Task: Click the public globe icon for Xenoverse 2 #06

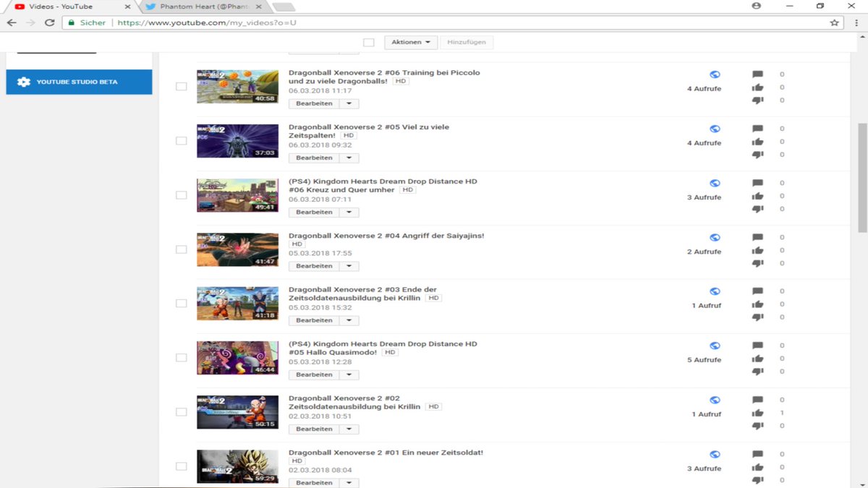Action: pos(715,74)
